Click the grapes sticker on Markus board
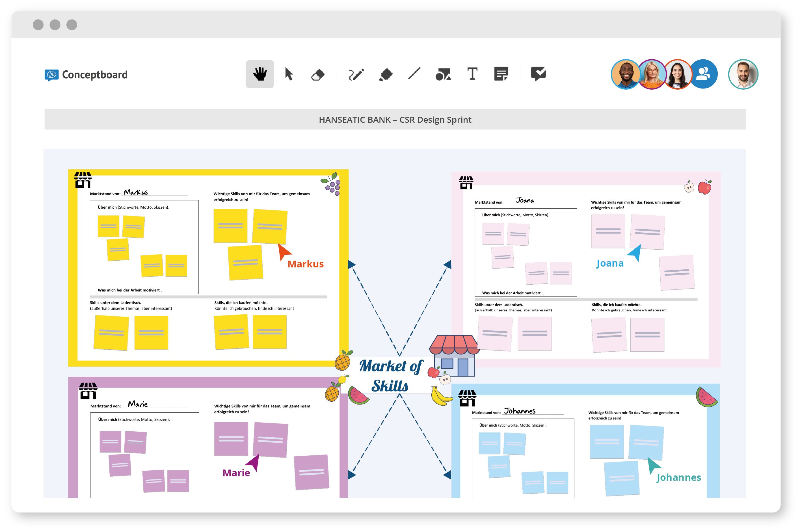This screenshot has height=532, width=800. (331, 184)
